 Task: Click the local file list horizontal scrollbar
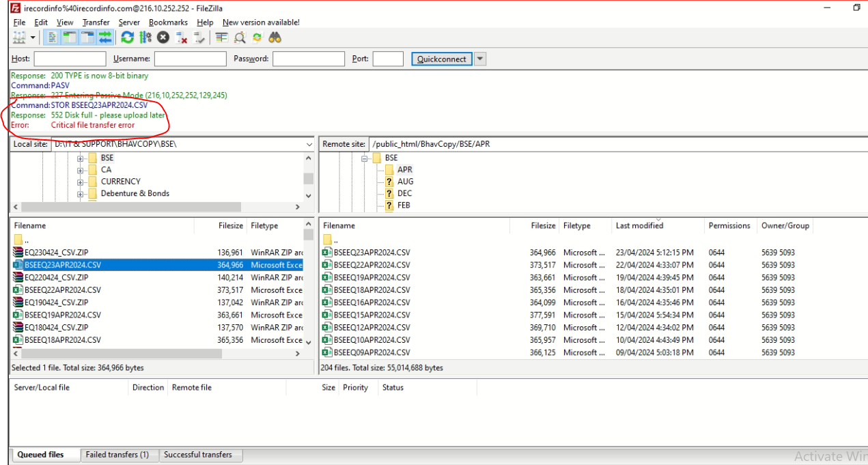[120, 354]
